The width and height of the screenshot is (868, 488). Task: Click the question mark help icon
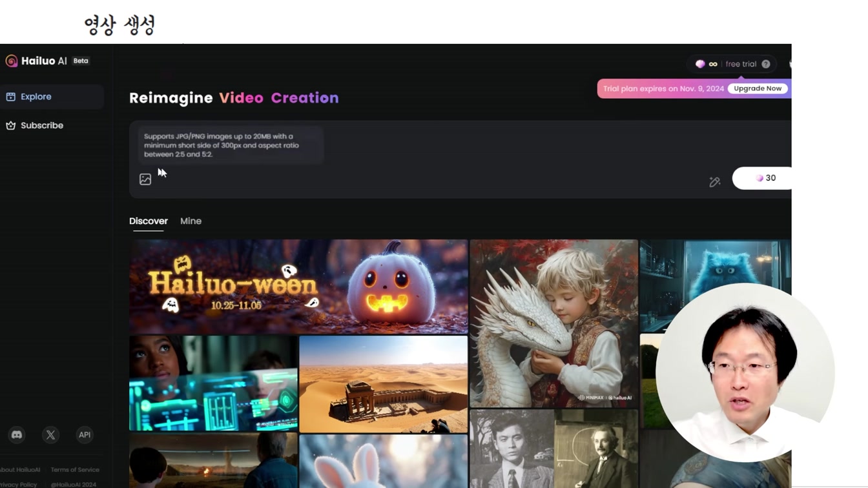[x=766, y=64]
